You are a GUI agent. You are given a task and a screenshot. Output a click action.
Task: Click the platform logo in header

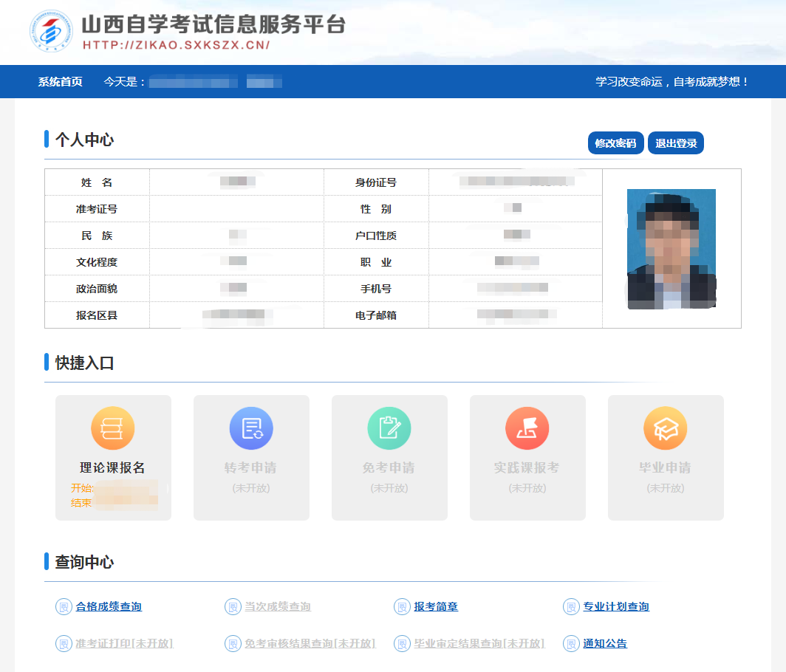51,31
